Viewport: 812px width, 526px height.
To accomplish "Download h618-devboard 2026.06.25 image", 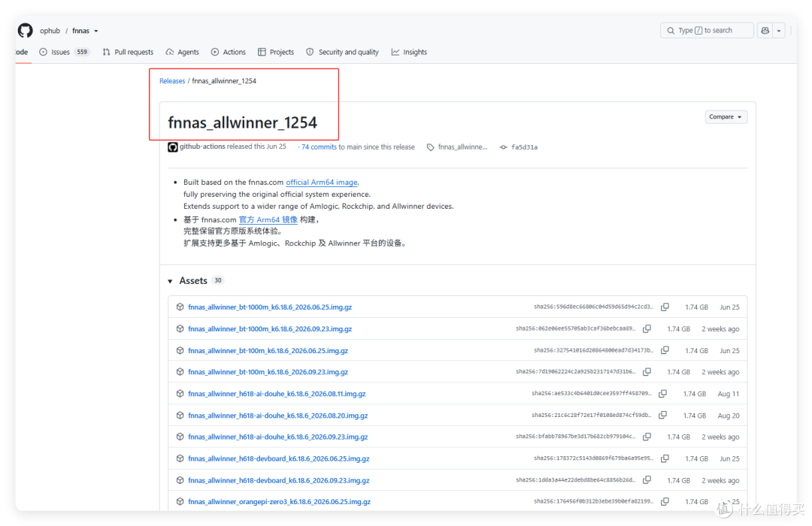I will 279,458.
